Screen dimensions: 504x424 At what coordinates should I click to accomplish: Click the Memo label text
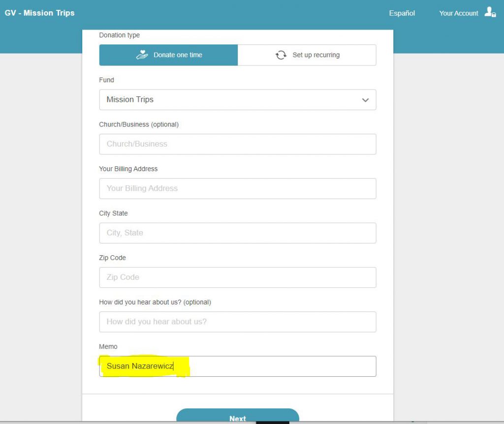pos(108,347)
